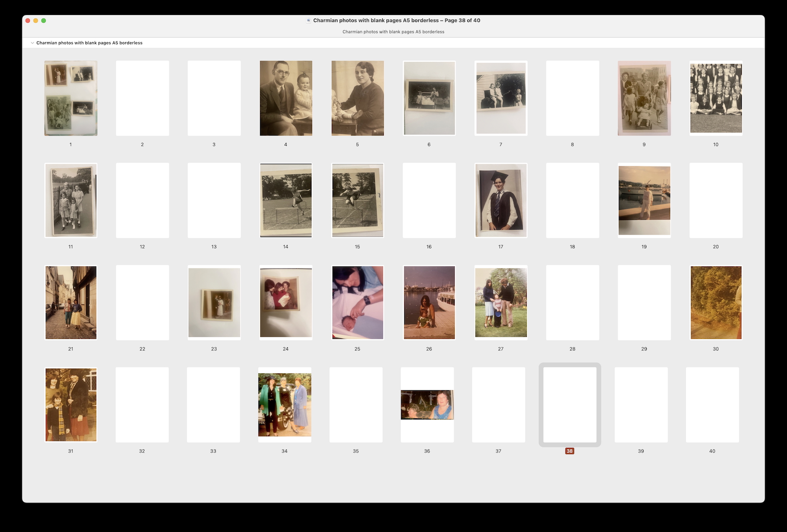Open page 5 woman at table portrait
Screen dimensions: 787x532
pyautogui.click(x=358, y=98)
